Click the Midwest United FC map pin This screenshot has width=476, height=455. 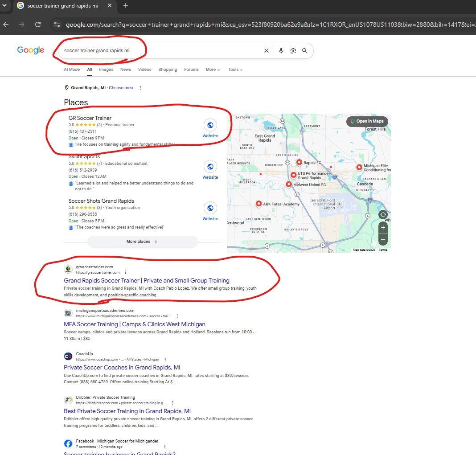[x=289, y=184]
